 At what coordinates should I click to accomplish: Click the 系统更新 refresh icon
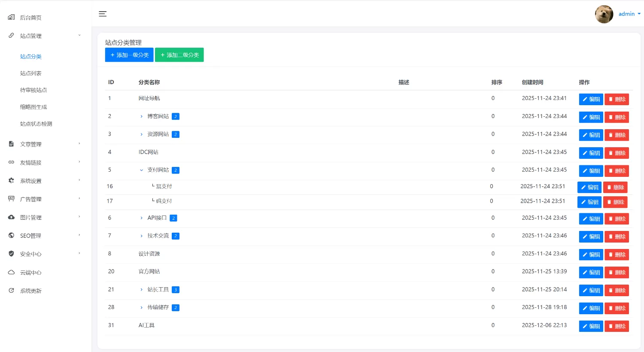pos(11,291)
